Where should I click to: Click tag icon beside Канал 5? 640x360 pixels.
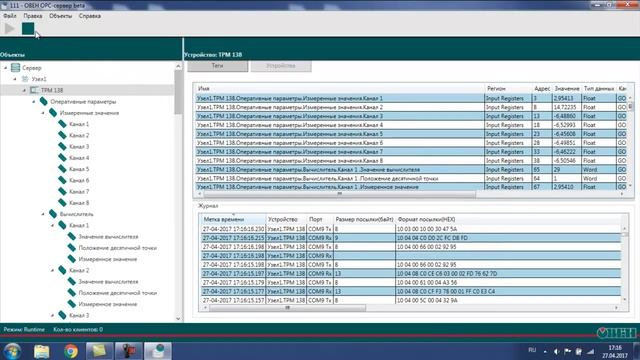[x=62, y=169]
